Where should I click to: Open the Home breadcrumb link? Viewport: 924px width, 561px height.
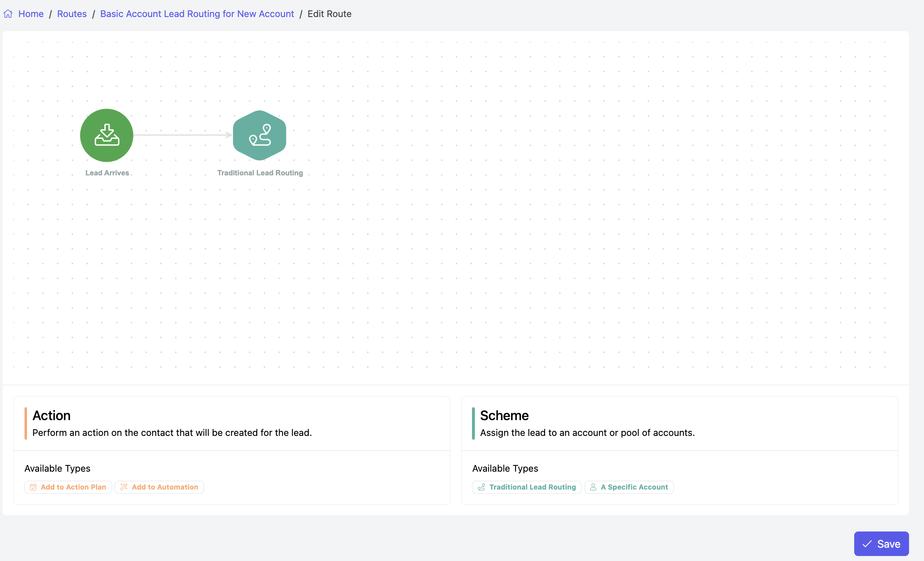[31, 14]
